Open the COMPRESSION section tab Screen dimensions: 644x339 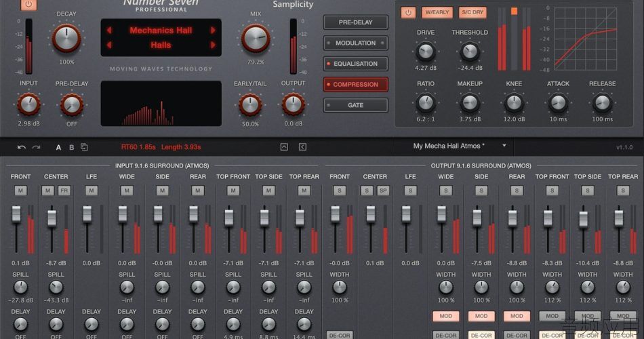356,84
